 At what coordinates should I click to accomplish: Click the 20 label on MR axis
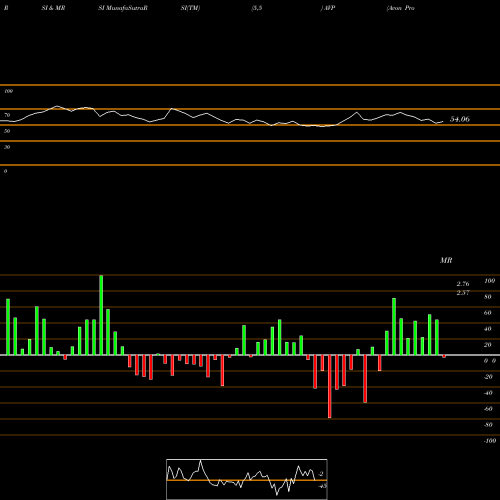click(x=488, y=345)
